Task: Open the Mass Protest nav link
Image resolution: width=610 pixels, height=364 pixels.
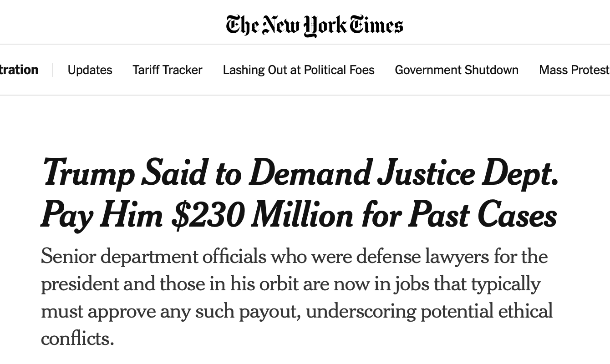Action: click(x=574, y=70)
